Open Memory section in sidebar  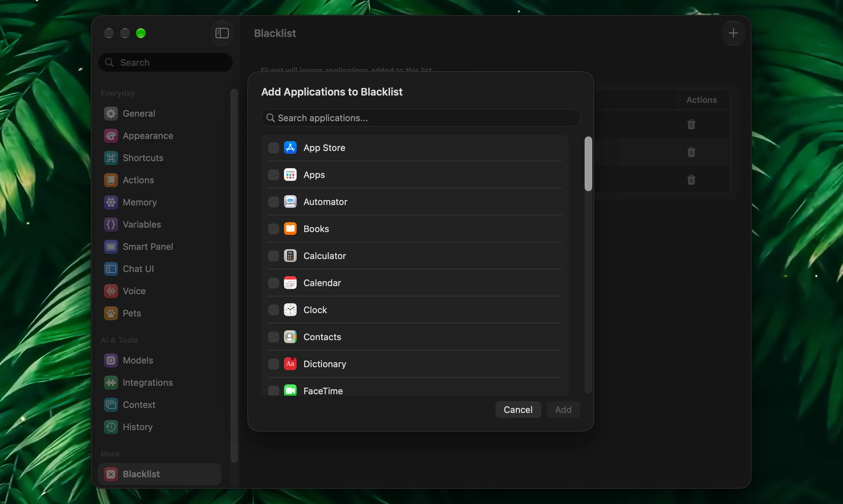coord(159,202)
